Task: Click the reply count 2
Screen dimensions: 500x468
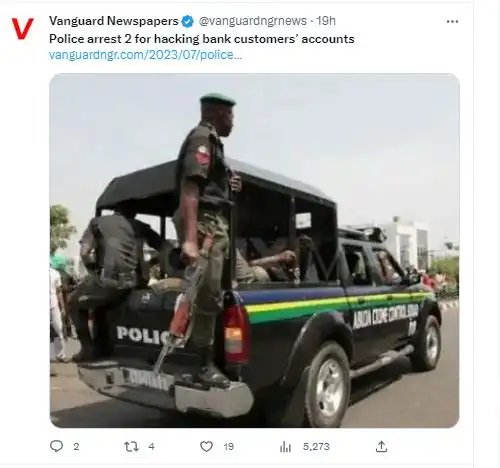Action: [x=76, y=447]
